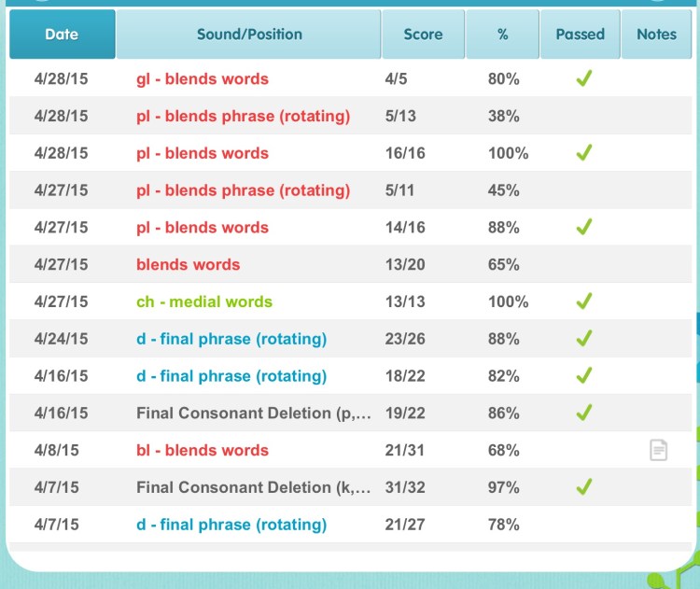Click the checkmark in the 4/24/15 row
This screenshot has height=589, width=700.
tap(583, 339)
